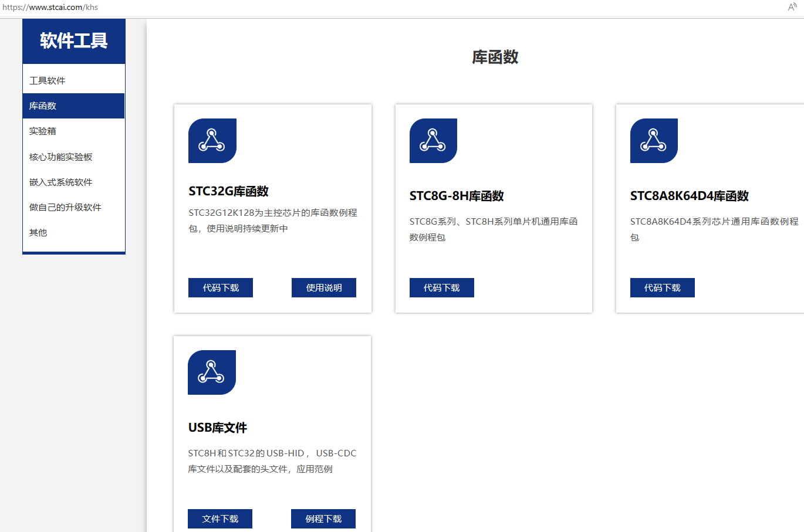Click 代码下载 under STC8G-8H库函数
Screen dimensions: 804x532
442,287
